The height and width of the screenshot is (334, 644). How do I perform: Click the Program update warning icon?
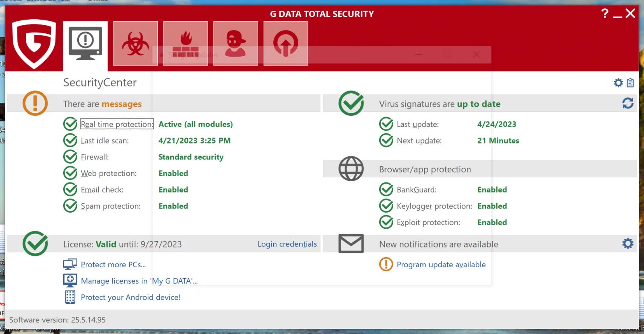coord(386,264)
